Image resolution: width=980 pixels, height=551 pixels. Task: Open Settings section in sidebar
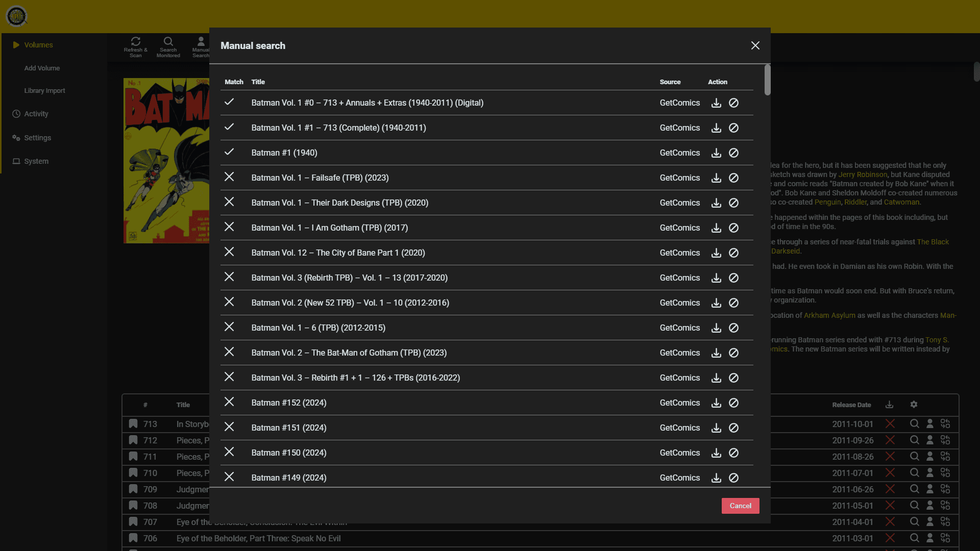tap(37, 138)
